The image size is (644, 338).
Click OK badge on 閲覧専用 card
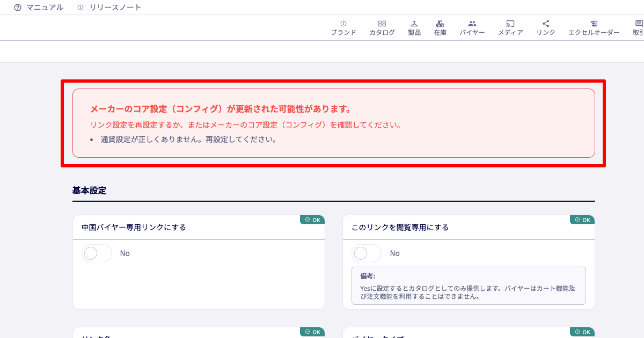pyautogui.click(x=582, y=220)
